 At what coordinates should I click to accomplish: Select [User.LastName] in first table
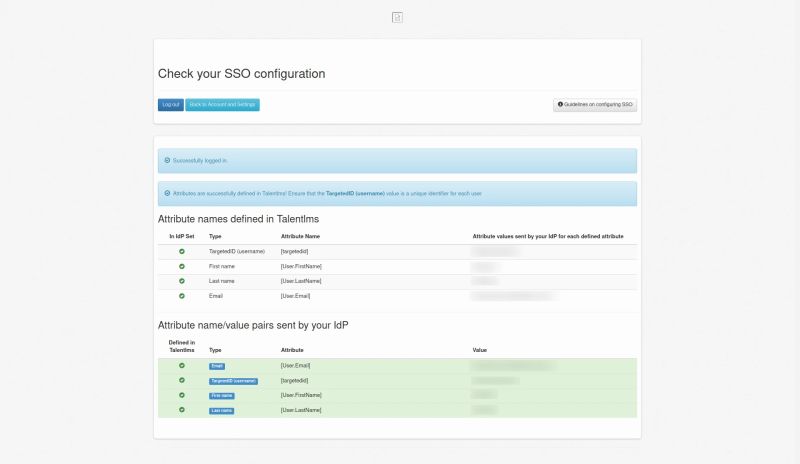(x=301, y=281)
